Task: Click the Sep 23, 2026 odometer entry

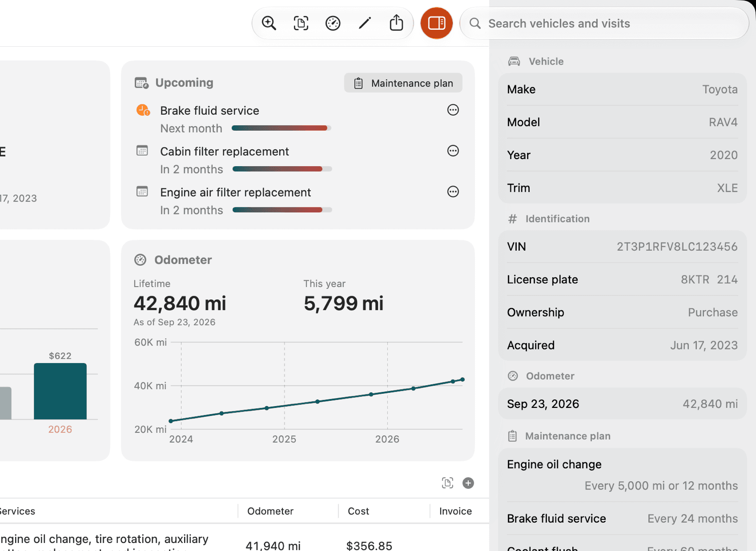Action: tap(622, 404)
